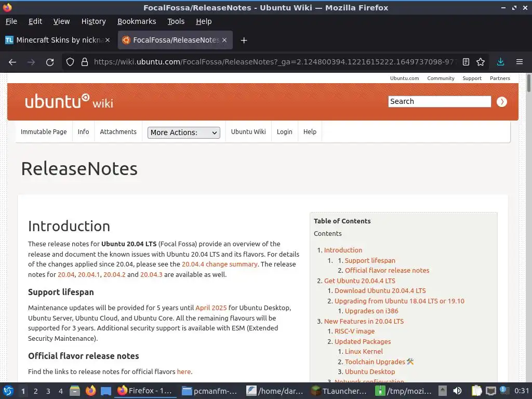Switch to workspace 3
Screen dimensions: 532x399
(48, 391)
